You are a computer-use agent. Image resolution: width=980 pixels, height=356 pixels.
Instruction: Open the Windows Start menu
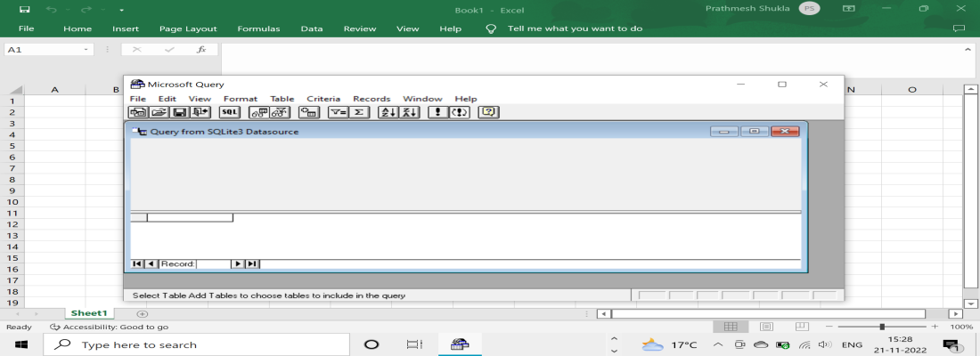pyautogui.click(x=20, y=344)
